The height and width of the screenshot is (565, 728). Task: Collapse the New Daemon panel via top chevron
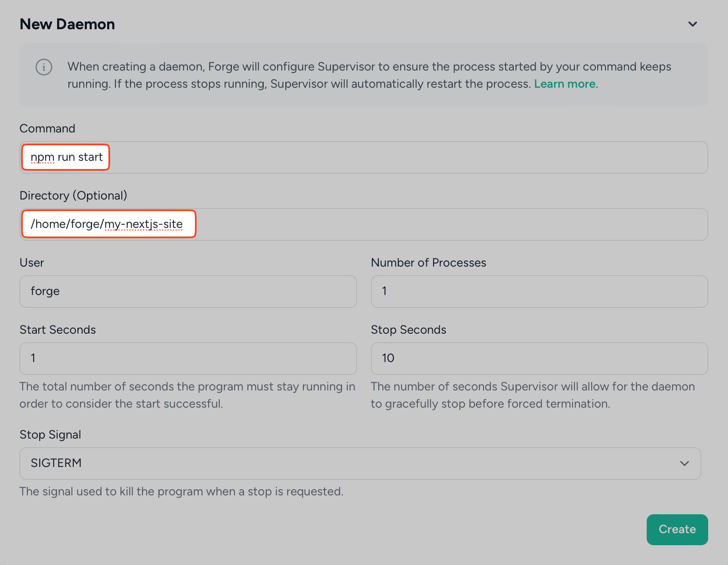point(693,24)
